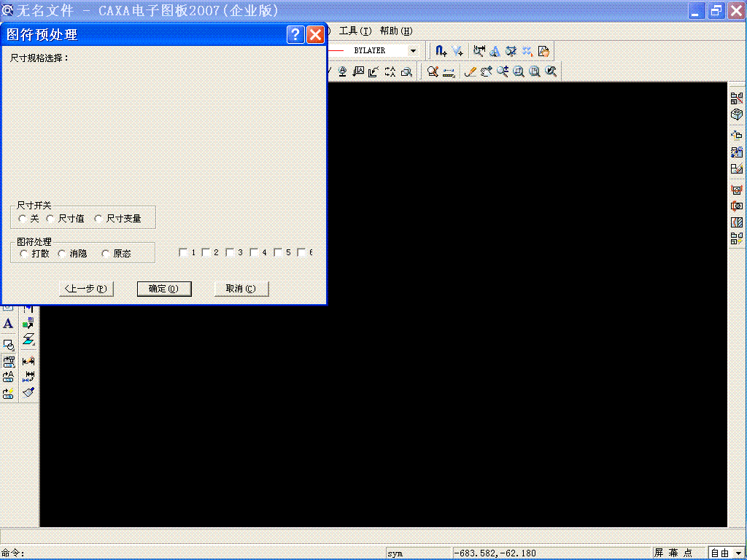Click the zoom previous magnifier icon
This screenshot has height=560, width=747.
551,71
